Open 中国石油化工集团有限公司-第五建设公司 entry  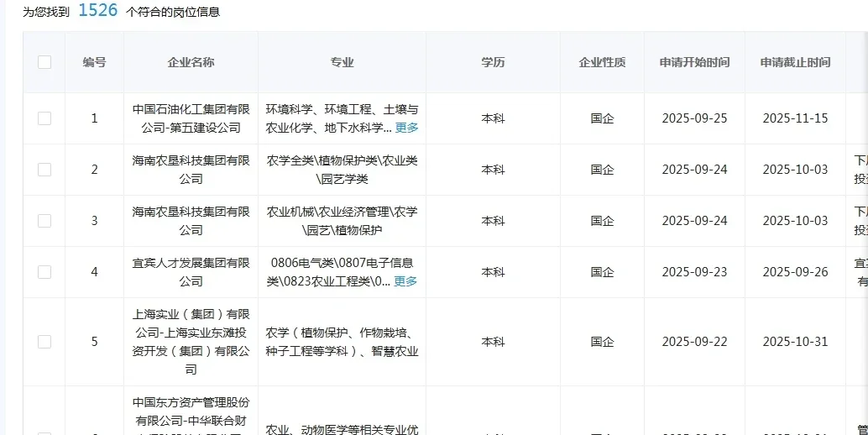[x=191, y=118]
